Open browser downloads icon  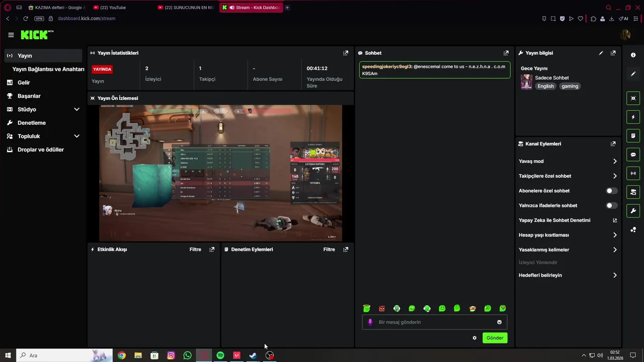[611, 19]
